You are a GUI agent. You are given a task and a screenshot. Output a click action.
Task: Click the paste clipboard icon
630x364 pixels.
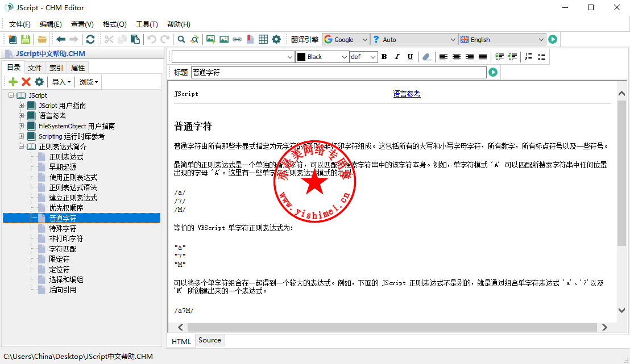[x=135, y=39]
